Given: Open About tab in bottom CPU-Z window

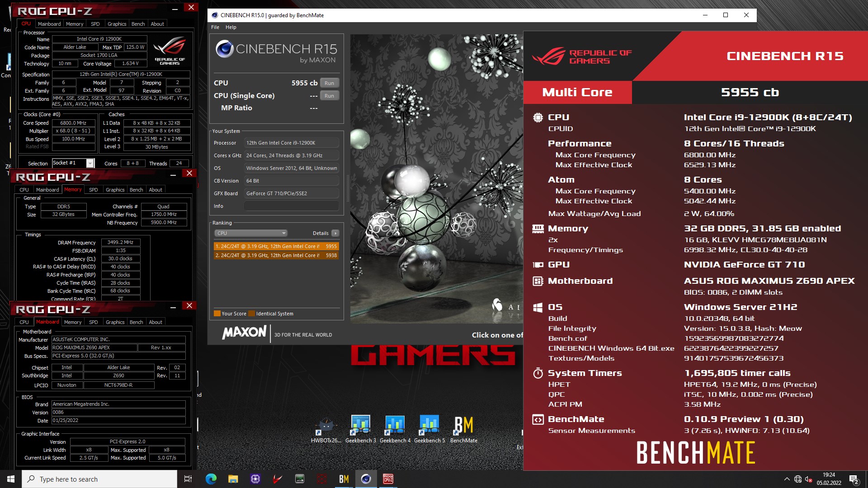Looking at the screenshot, I should click(156, 322).
